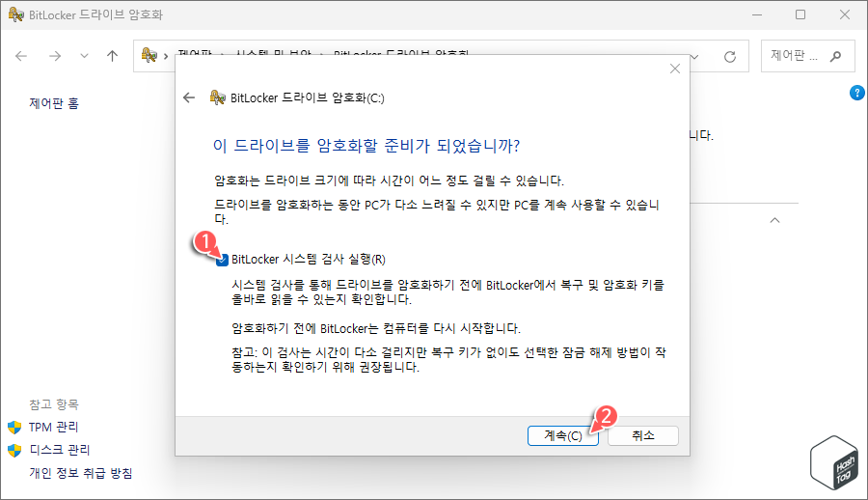Screen dimensions: 868x500
Task: Click the BitLocker 시스템 검사 실행(R) label
Action: [309, 260]
